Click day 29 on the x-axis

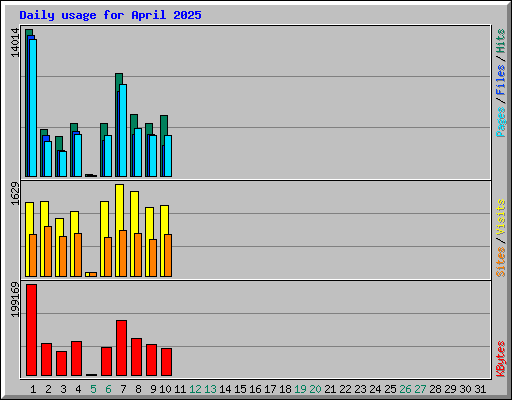point(450,389)
